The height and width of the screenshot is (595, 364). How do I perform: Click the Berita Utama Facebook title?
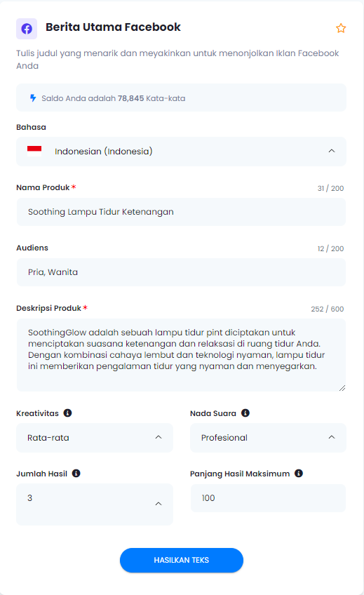coord(113,27)
